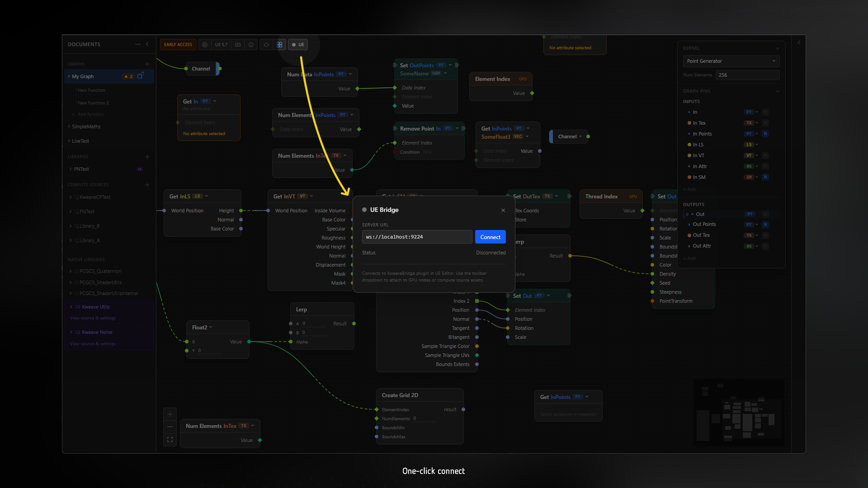The image size is (868, 488).
Task: Click the info circle icon in toolbar
Action: tap(251, 45)
